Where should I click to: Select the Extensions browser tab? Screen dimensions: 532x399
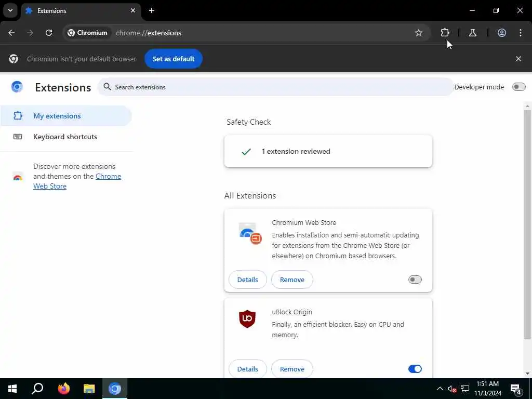tap(81, 10)
